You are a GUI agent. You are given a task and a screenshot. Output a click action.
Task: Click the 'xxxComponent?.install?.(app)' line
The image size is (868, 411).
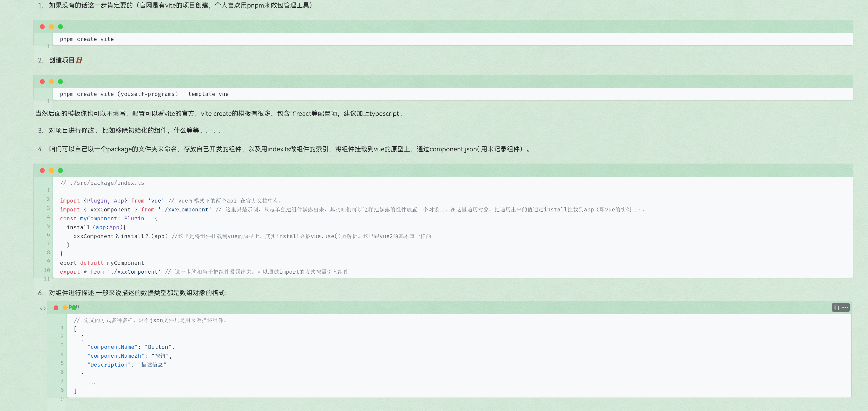(x=252, y=236)
